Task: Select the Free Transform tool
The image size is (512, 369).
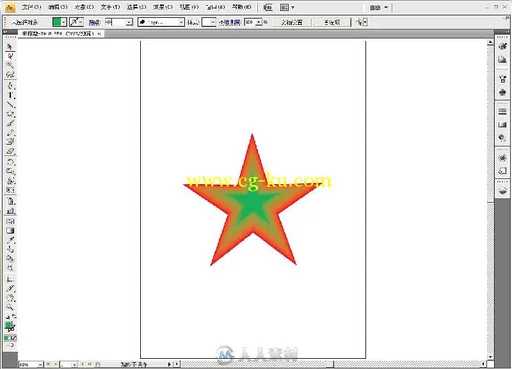Action: click(x=10, y=190)
